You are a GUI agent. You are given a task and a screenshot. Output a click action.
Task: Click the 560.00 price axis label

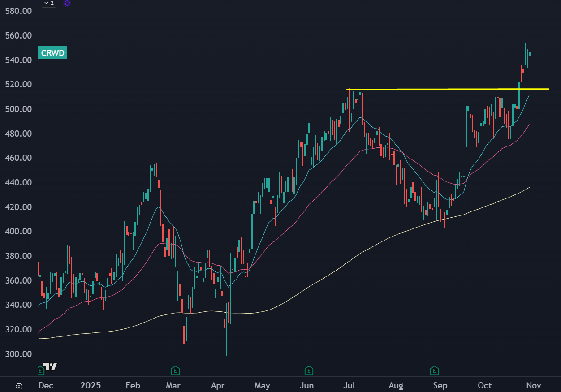(18, 35)
